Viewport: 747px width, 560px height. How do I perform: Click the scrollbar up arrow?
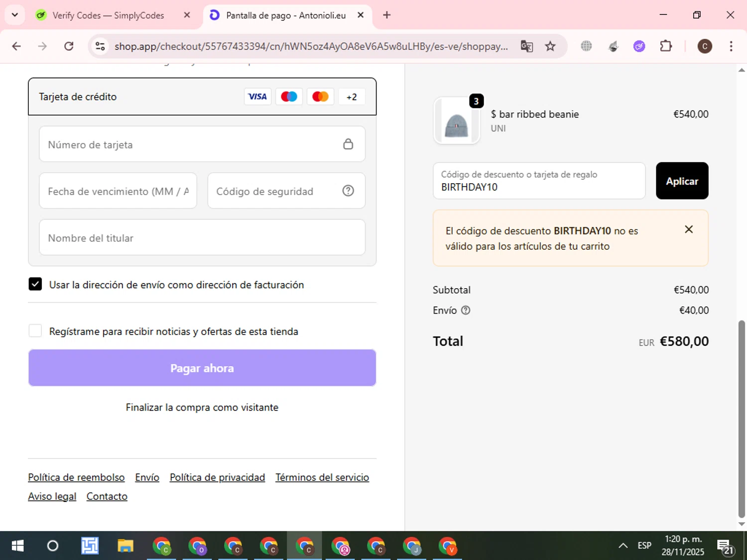(x=742, y=70)
